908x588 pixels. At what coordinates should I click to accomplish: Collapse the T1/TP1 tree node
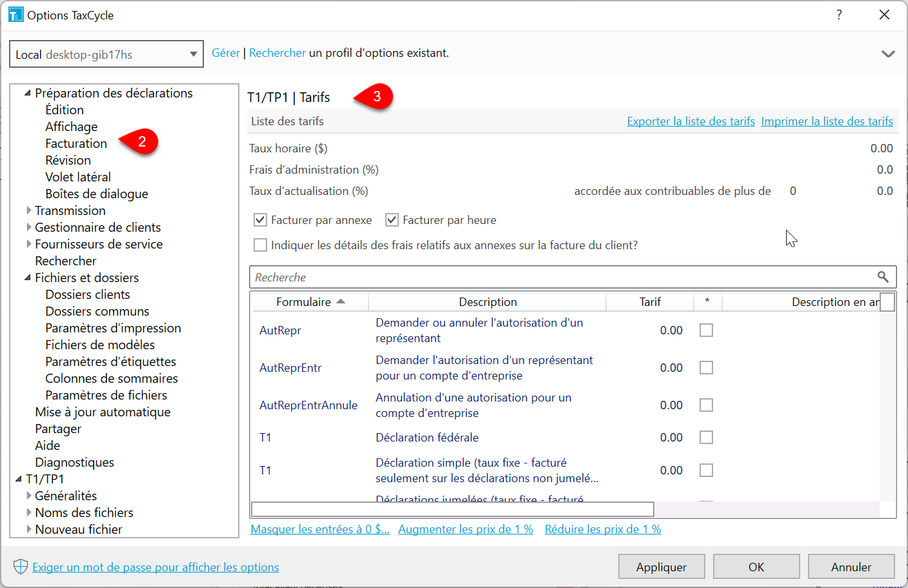[19, 480]
